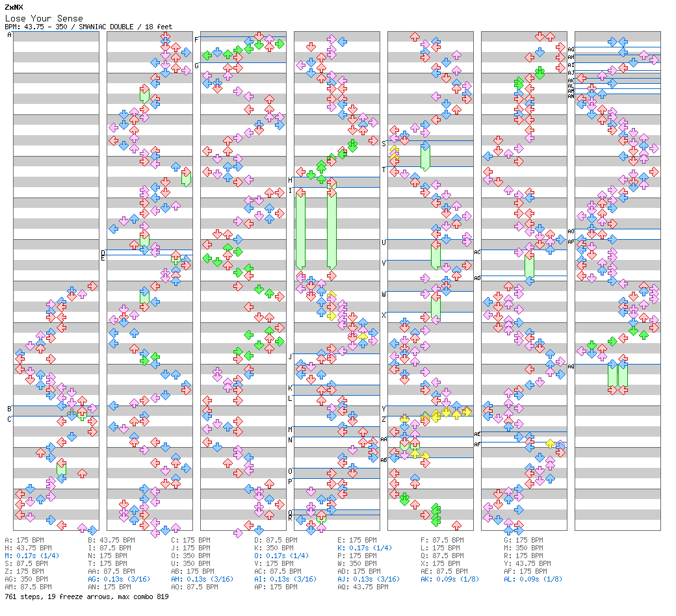676x616 pixels.
Task: Select legend entry "G: 175 BPM"
Action: [x=523, y=540]
